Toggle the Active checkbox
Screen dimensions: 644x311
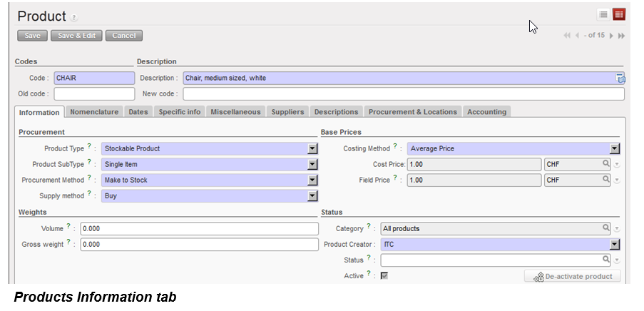[384, 275]
